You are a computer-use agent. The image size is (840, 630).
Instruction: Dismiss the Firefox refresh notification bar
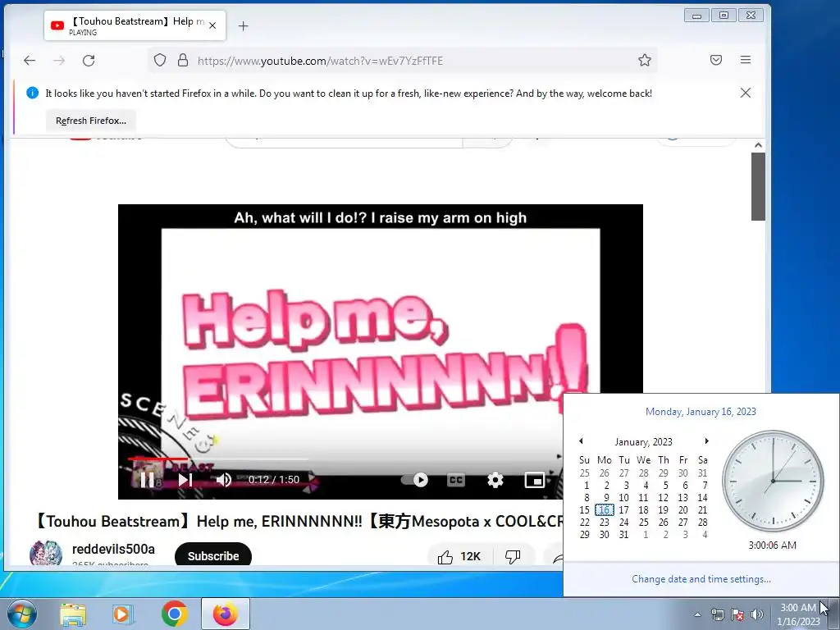tap(745, 94)
